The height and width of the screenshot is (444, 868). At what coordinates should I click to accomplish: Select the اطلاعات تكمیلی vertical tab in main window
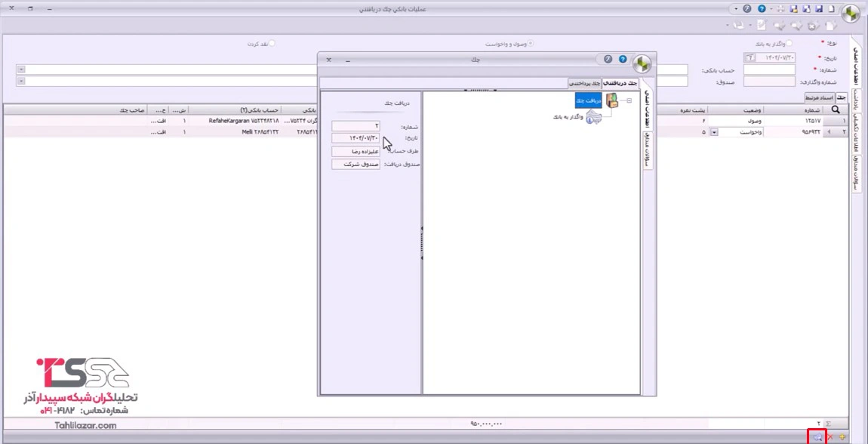click(857, 133)
